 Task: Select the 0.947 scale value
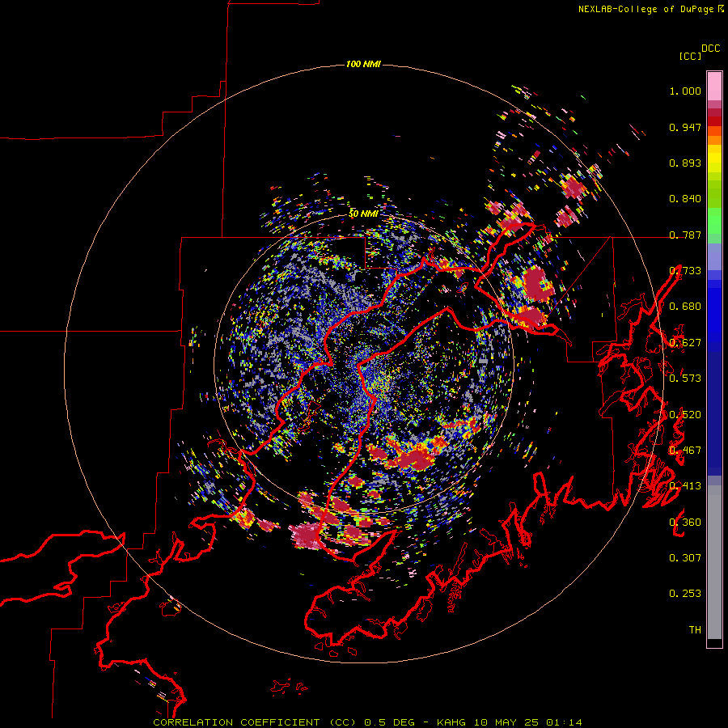685,127
